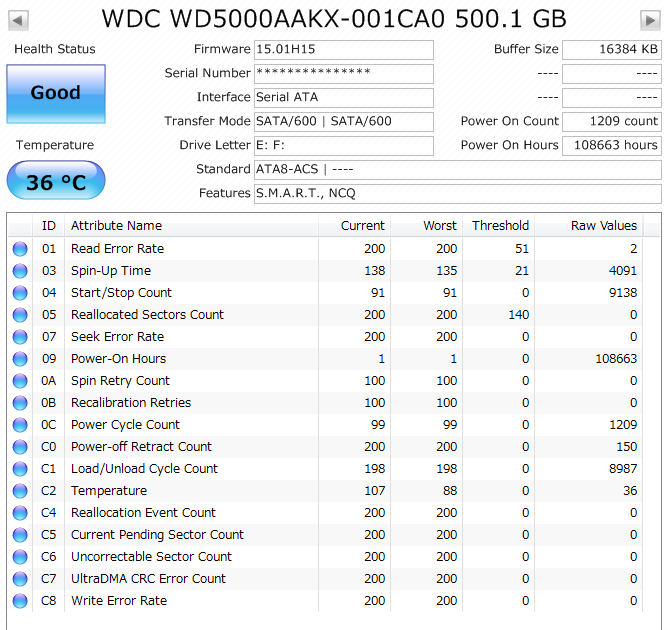This screenshot has height=630, width=670.
Task: Go to previous disk with left arrow
Action: coord(18,20)
